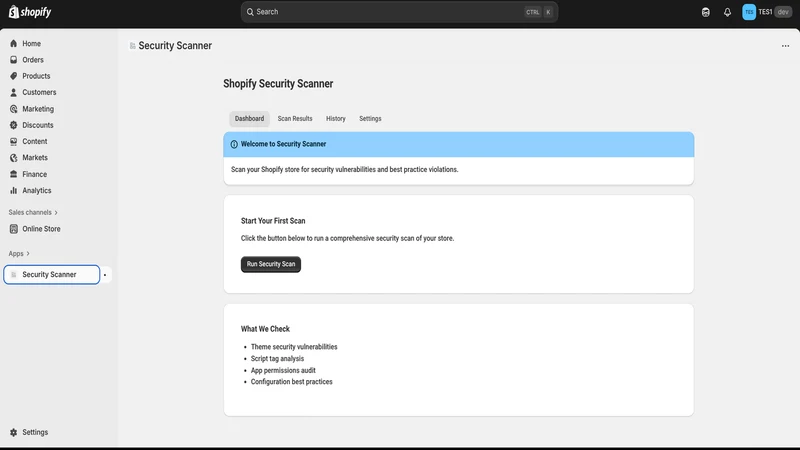The width and height of the screenshot is (800, 450).
Task: Click the Configuration best practices item
Action: coord(291,382)
